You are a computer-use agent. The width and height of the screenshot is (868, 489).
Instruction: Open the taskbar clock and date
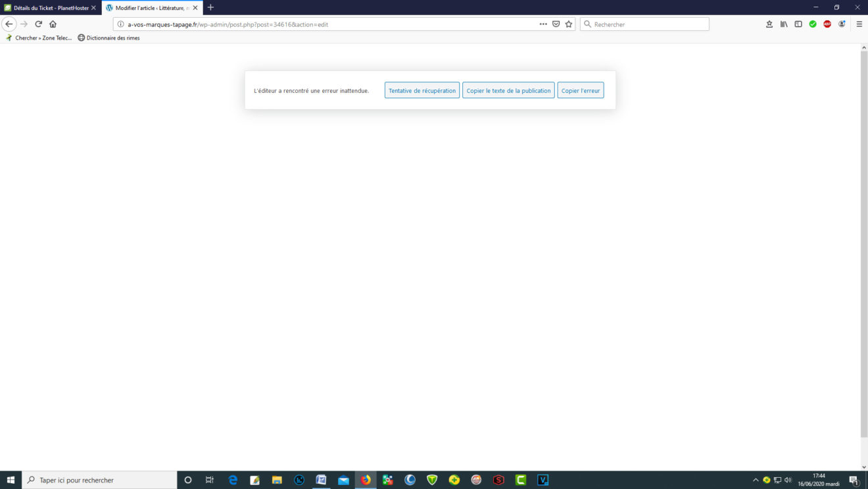tap(819, 480)
